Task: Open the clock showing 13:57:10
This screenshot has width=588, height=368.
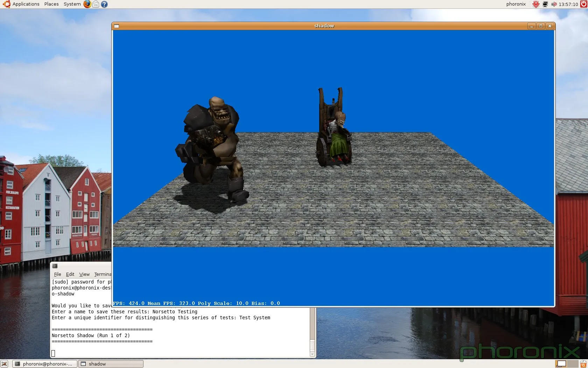Action: [568, 4]
